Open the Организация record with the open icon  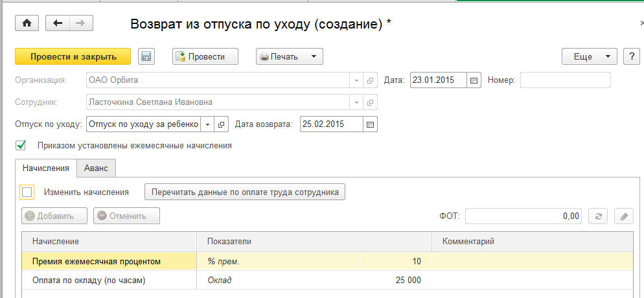coord(370,80)
